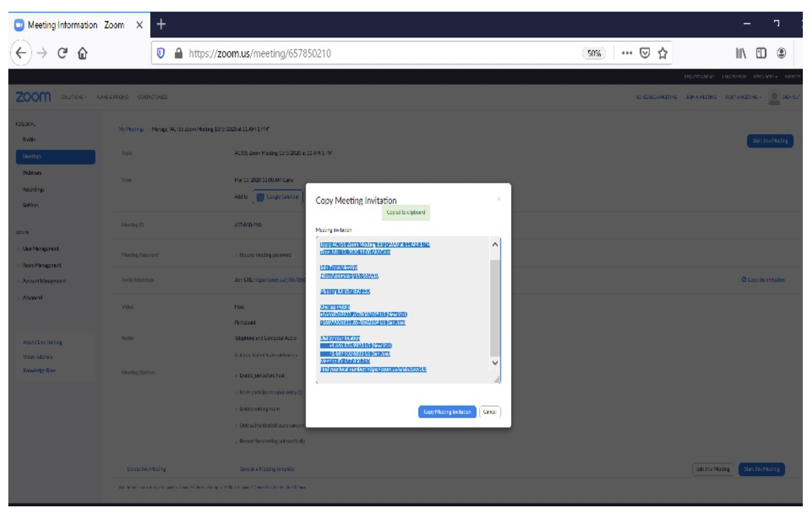
Task: Click scroll-down arrow in invitation box
Action: (x=495, y=363)
